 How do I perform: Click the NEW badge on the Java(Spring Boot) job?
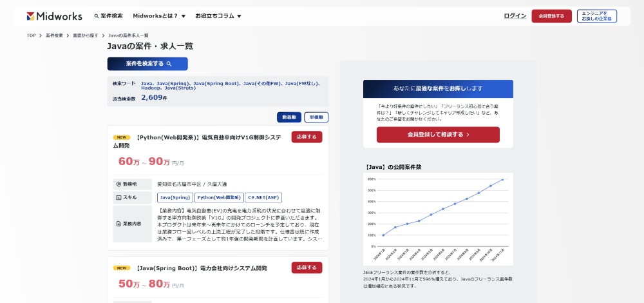122,268
